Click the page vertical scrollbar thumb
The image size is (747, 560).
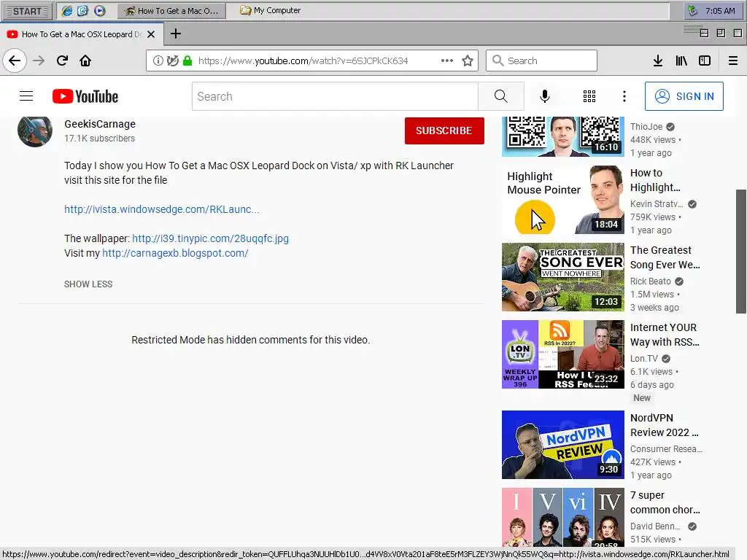coord(741,252)
